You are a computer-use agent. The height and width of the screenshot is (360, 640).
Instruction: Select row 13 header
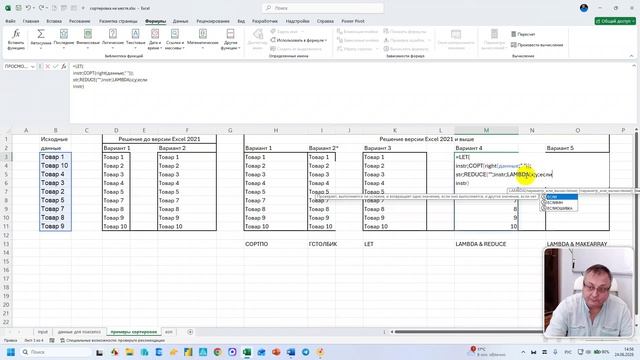[6, 244]
